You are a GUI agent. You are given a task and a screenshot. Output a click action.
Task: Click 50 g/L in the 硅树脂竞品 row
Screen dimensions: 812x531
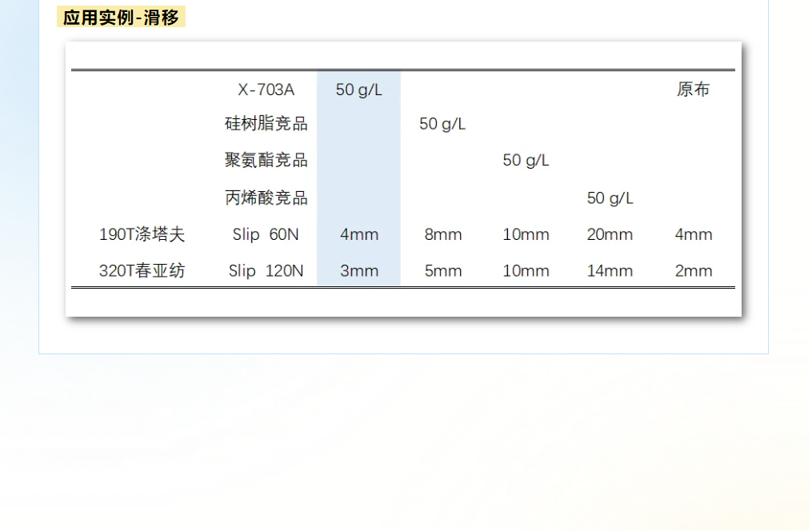[x=442, y=124]
